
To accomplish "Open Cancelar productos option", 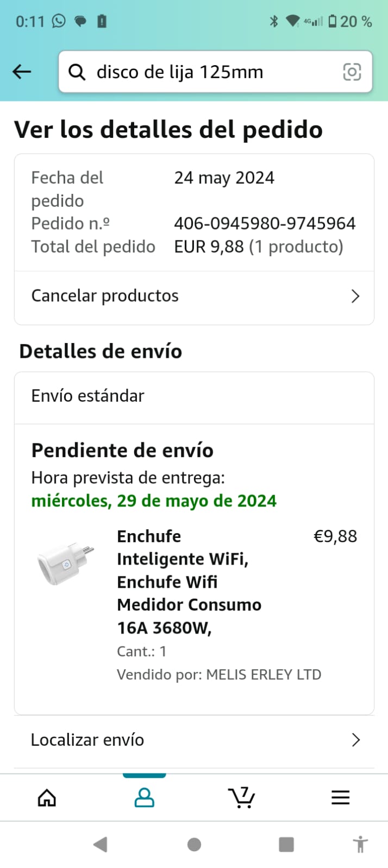I will tap(194, 296).
